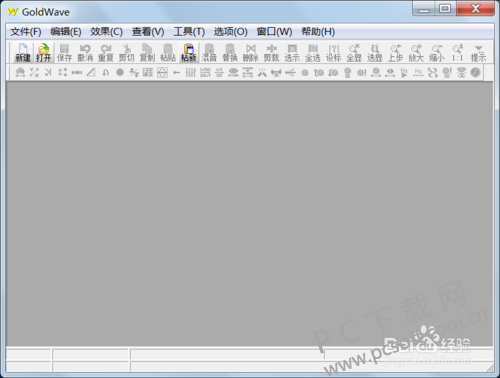Click the 删除 (Delete) toolbar icon
The image size is (500, 378).
click(251, 53)
